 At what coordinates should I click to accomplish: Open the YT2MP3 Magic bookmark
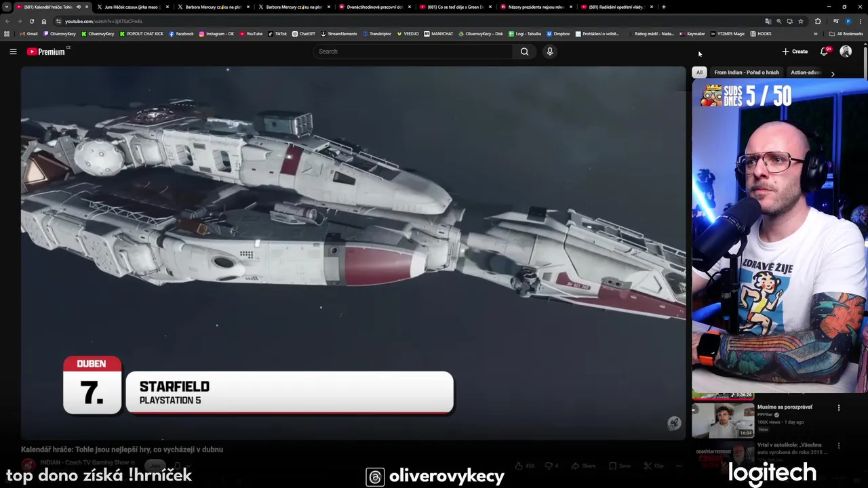coord(727,33)
